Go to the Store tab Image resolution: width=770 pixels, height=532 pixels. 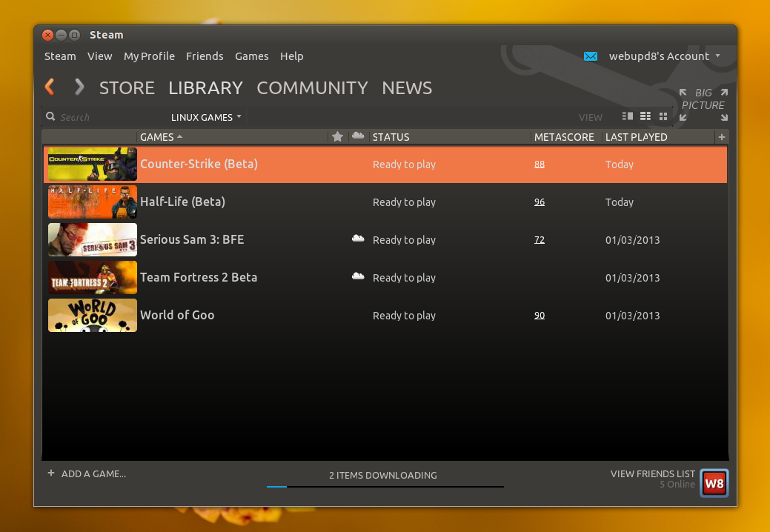point(127,88)
